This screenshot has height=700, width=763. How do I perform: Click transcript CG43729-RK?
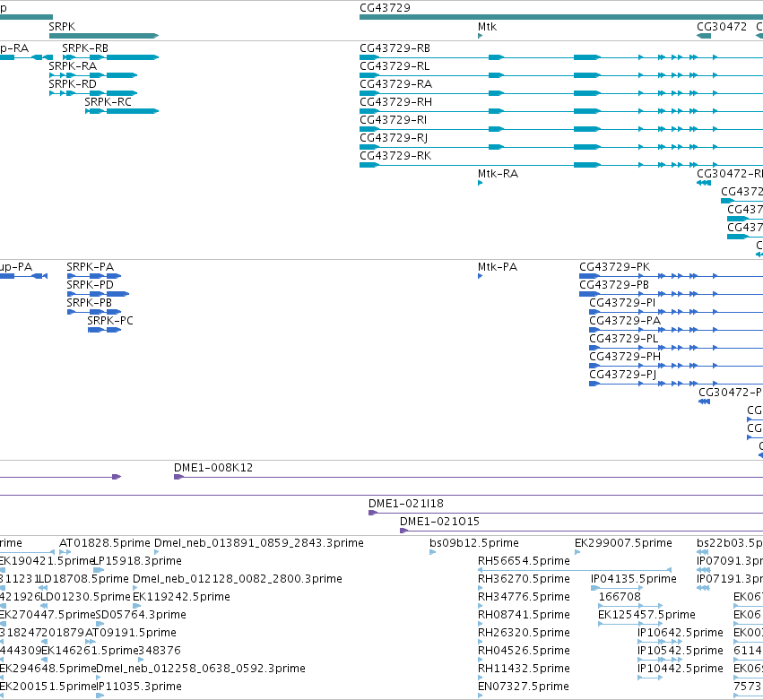click(x=395, y=156)
